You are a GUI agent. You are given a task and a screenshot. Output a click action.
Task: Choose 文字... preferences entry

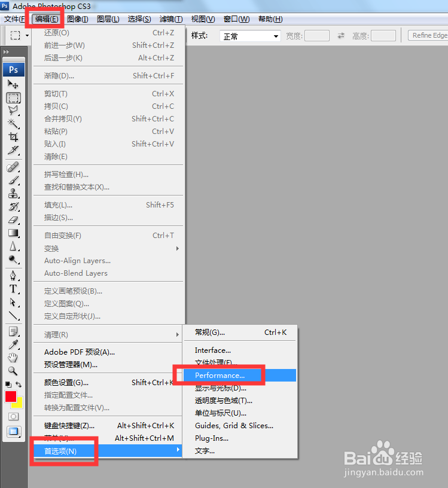tap(240, 451)
